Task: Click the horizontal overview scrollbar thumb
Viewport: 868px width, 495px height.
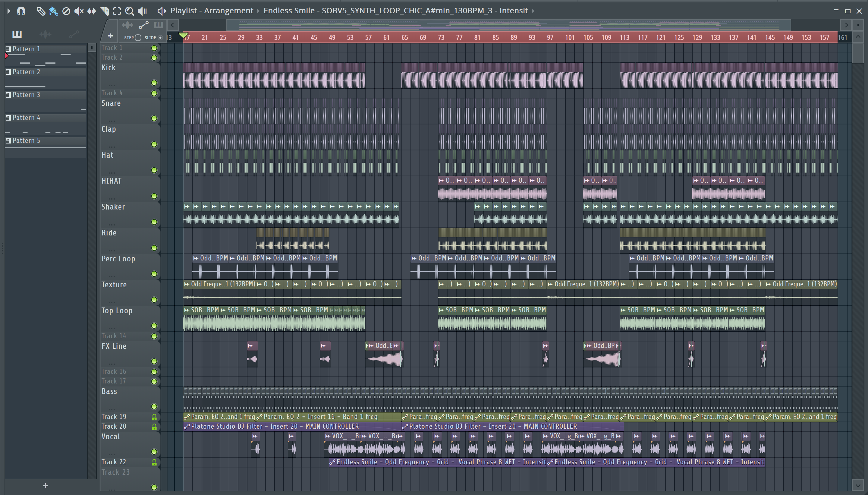Action: pos(508,25)
